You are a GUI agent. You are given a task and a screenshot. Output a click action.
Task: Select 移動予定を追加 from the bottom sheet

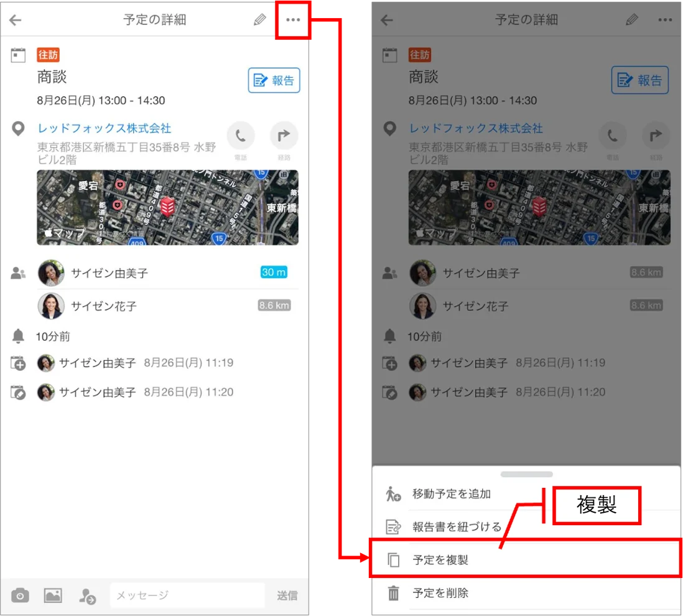point(526,494)
